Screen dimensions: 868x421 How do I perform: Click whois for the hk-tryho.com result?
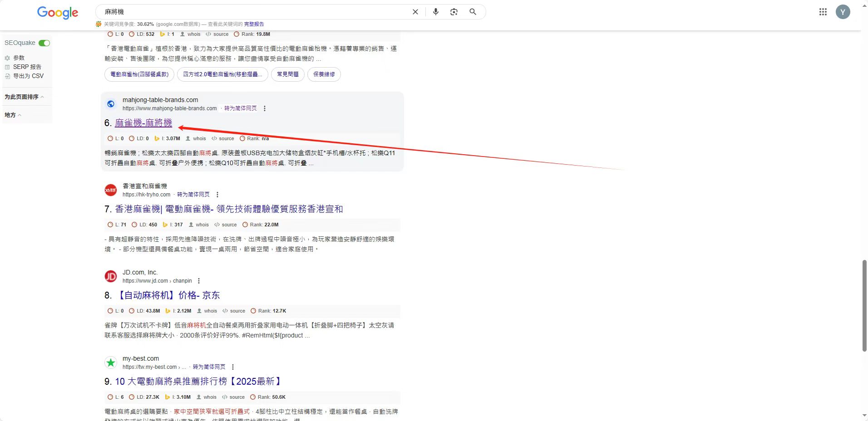[202, 225]
